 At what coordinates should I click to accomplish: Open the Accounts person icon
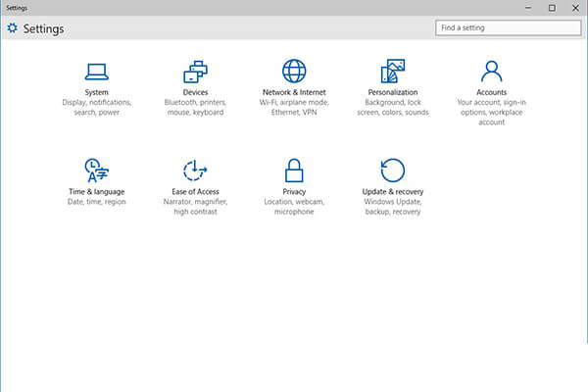coord(491,72)
